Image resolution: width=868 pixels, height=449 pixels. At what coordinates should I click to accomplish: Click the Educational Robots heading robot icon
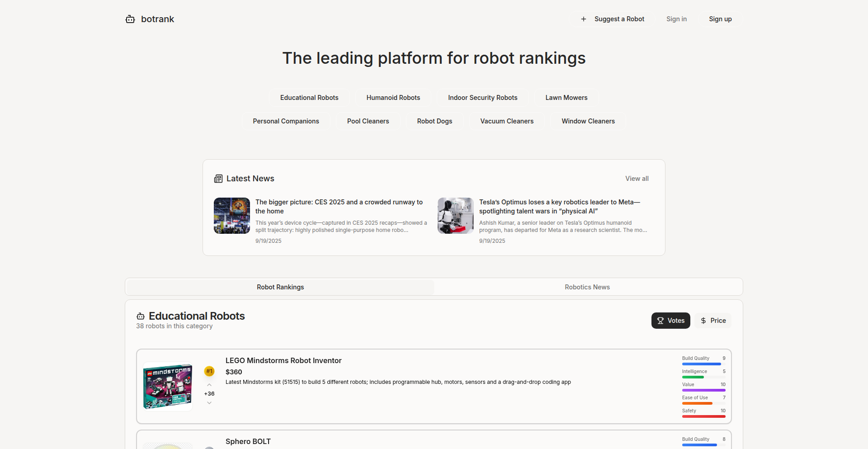pyautogui.click(x=141, y=316)
